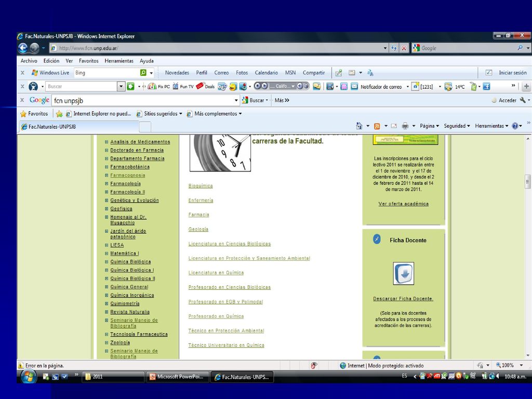Image resolution: width=532 pixels, height=399 pixels.
Task: Click the browser Back arrow button
Action: 23,48
